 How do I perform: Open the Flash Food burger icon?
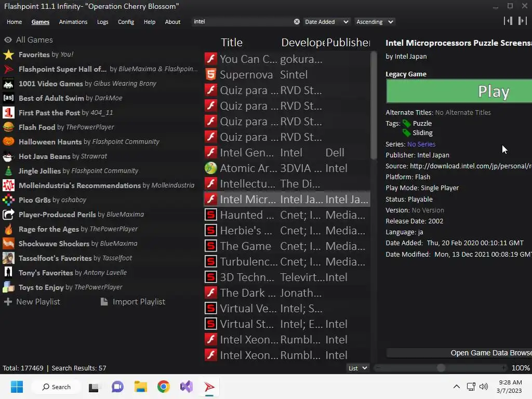pos(8,127)
